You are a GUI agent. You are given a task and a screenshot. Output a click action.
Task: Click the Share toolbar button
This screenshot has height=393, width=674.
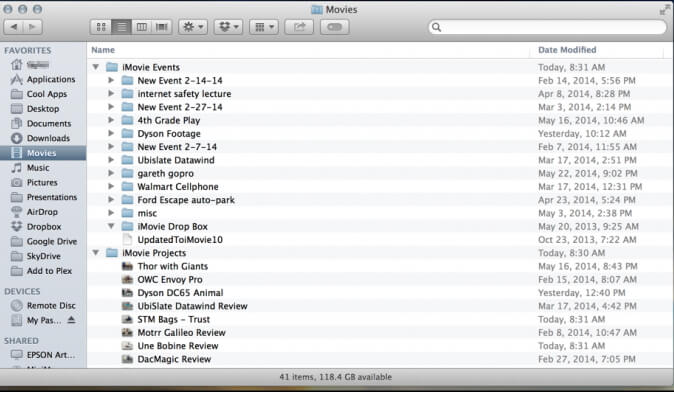pyautogui.click(x=299, y=27)
